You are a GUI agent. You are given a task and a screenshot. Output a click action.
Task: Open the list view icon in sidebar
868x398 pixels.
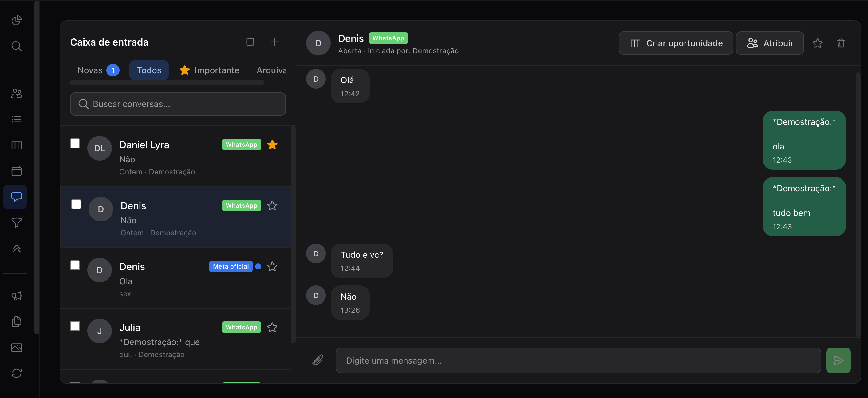pyautogui.click(x=16, y=119)
